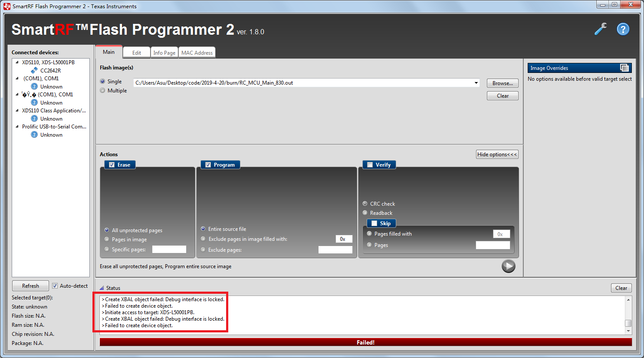Open the MAC Address tab
Viewport: 644px width, 358px height.
coord(197,53)
